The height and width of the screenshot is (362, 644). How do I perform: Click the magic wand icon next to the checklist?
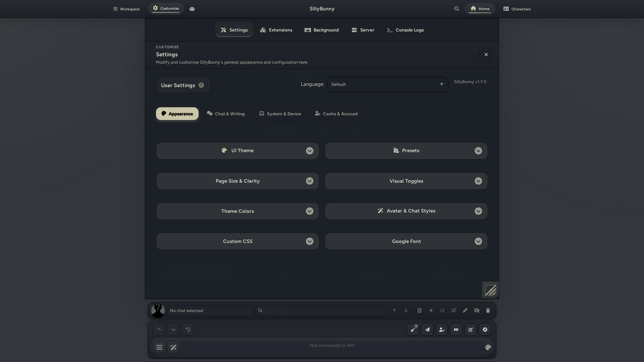pos(454,311)
